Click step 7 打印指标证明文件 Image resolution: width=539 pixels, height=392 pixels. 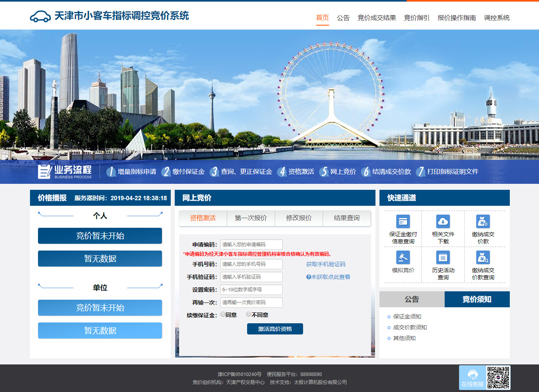click(447, 171)
